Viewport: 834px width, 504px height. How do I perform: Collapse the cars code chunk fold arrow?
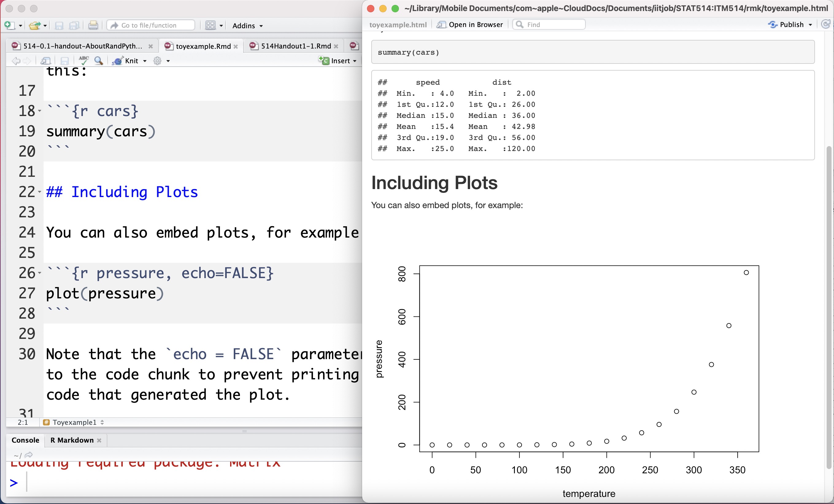pos(40,111)
